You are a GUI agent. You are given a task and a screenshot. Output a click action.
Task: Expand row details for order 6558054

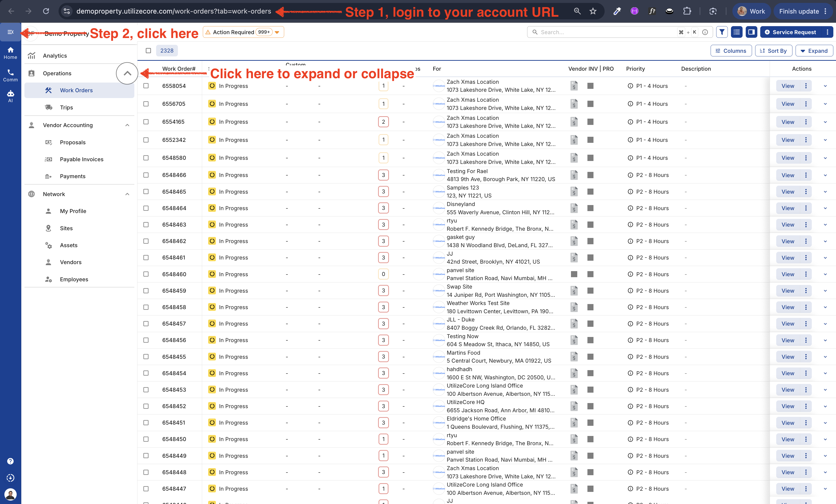(x=826, y=86)
